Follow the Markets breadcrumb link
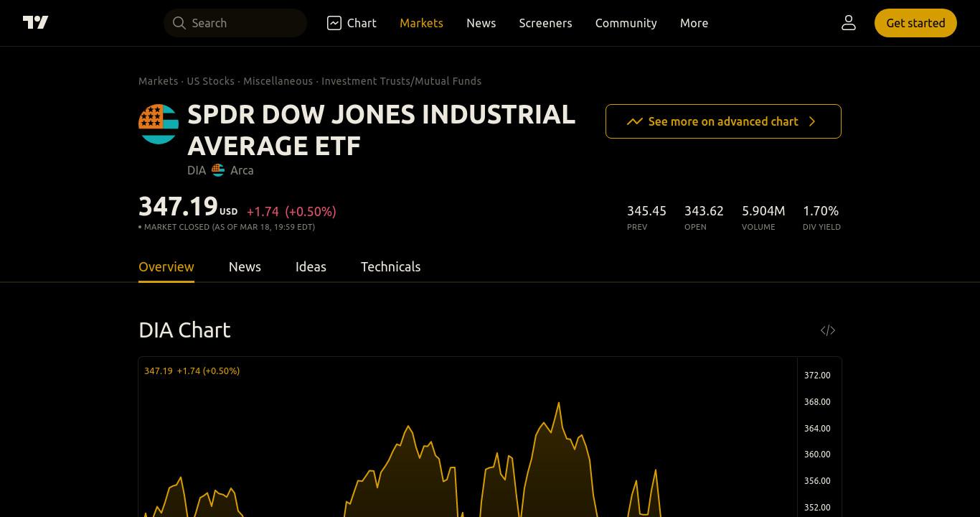The image size is (980, 517). coord(158,81)
